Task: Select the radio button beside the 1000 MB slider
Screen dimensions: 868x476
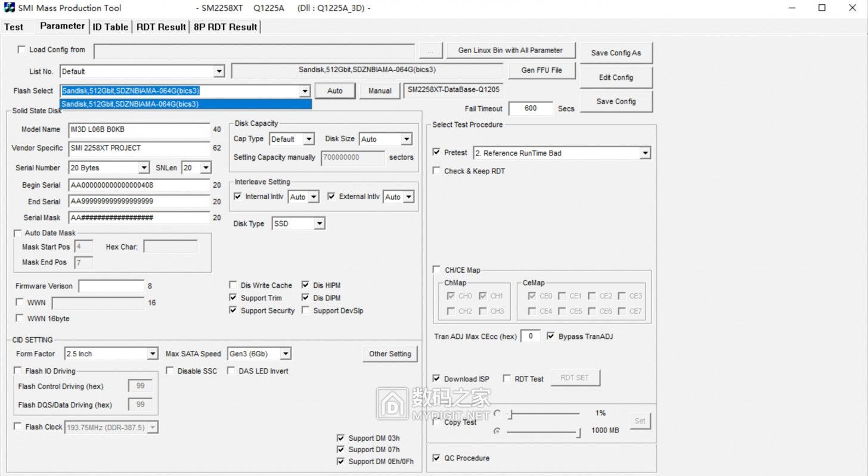Action: pyautogui.click(x=497, y=431)
